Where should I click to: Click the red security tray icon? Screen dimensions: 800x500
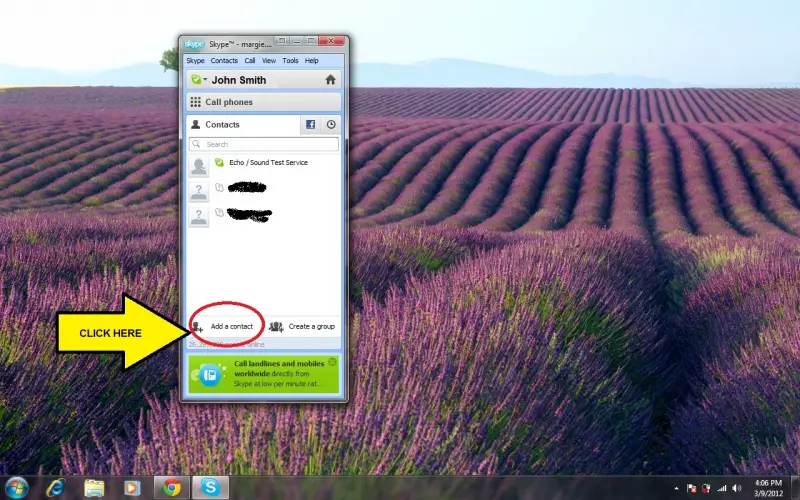click(707, 489)
